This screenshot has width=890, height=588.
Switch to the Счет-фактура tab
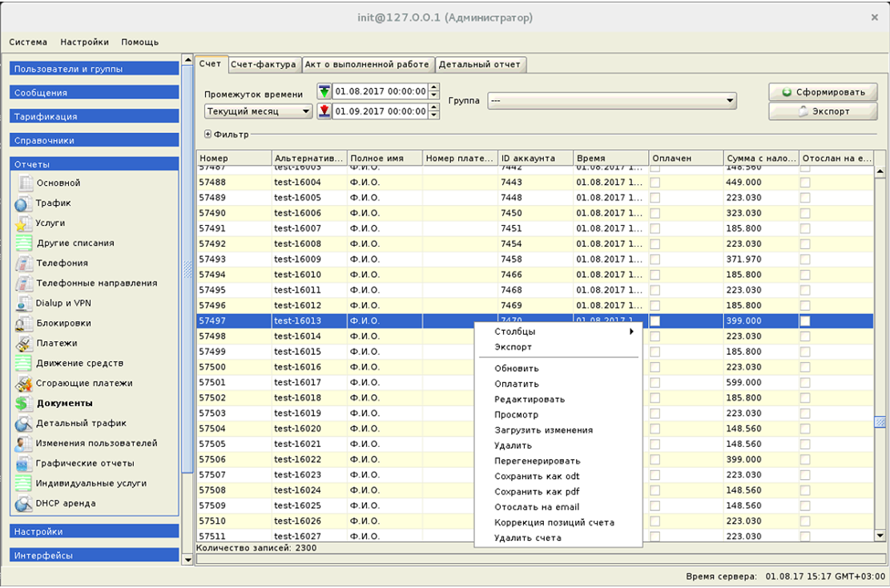(x=264, y=65)
